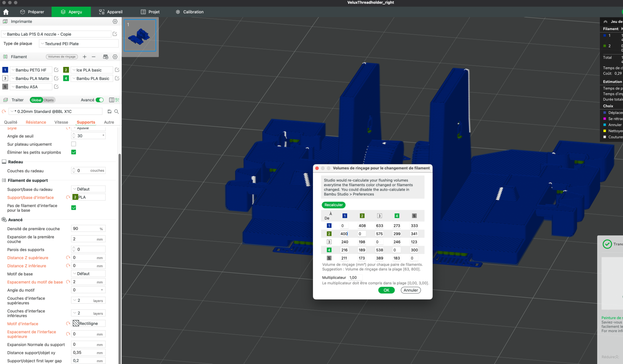Toggle the Avancé mode switch
The width and height of the screenshot is (623, 364).
click(x=99, y=100)
